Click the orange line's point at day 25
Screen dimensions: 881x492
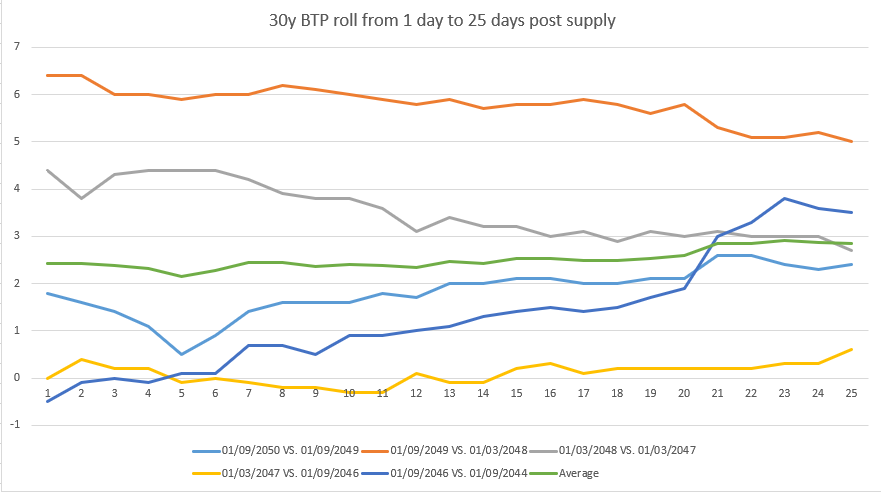click(x=850, y=142)
